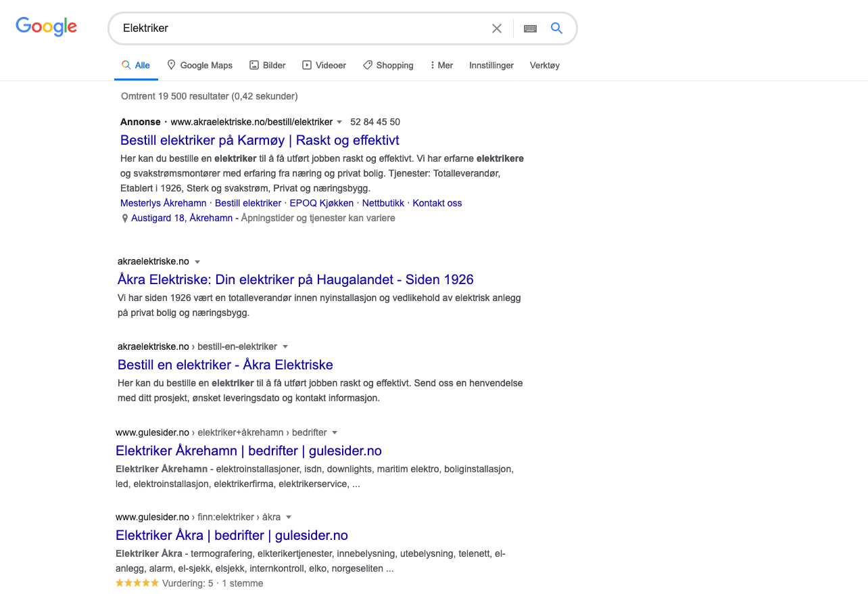The height and width of the screenshot is (594, 868).
Task: Open the Google logo homepage
Action: pos(47,27)
